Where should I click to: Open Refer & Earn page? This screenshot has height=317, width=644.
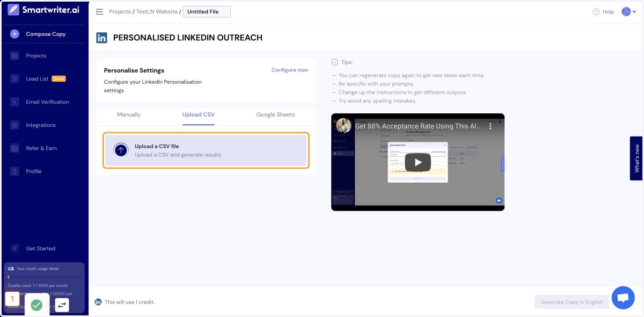[x=41, y=148]
